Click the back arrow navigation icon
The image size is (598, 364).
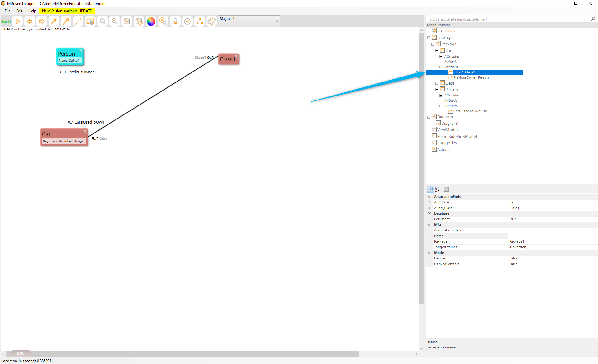coord(30,21)
